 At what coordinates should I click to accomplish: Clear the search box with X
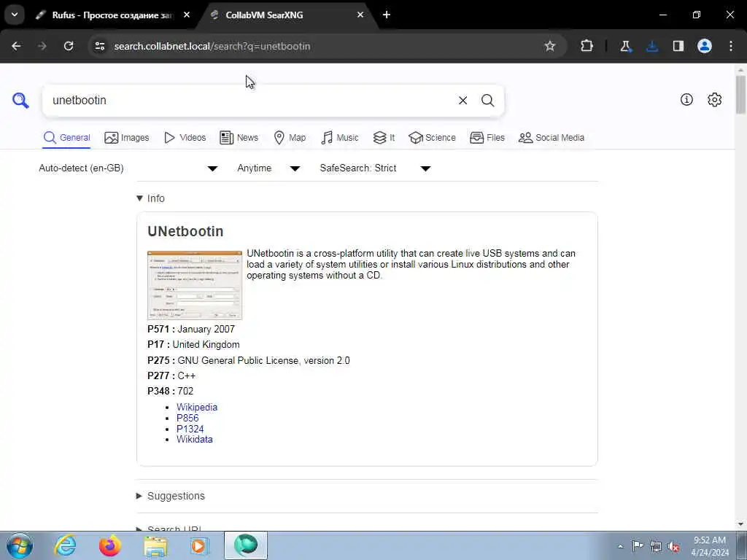point(462,101)
